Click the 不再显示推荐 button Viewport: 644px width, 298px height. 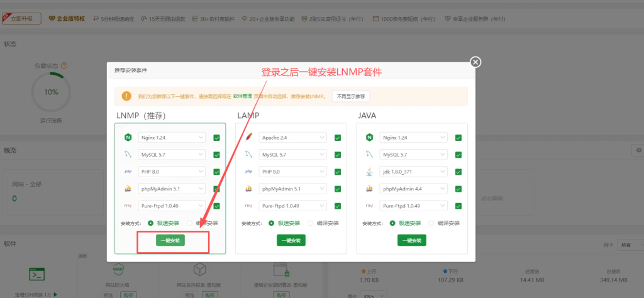coord(351,96)
